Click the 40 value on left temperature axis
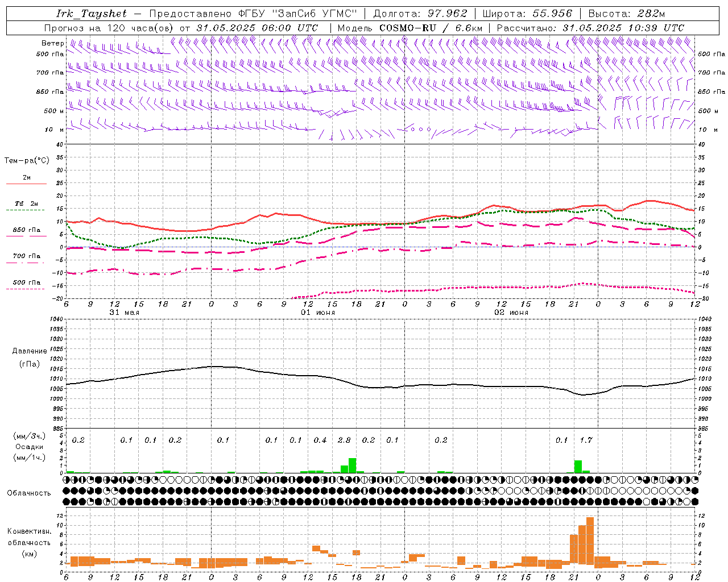728x582 pixels. [x=59, y=144]
